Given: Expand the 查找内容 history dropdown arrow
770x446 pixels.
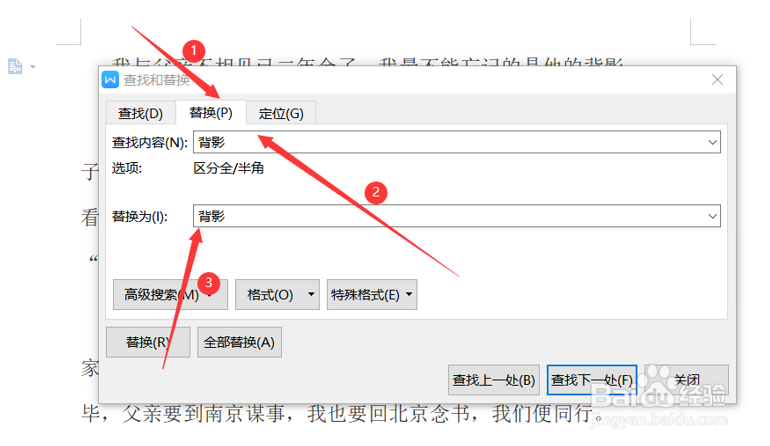Looking at the screenshot, I should point(713,142).
